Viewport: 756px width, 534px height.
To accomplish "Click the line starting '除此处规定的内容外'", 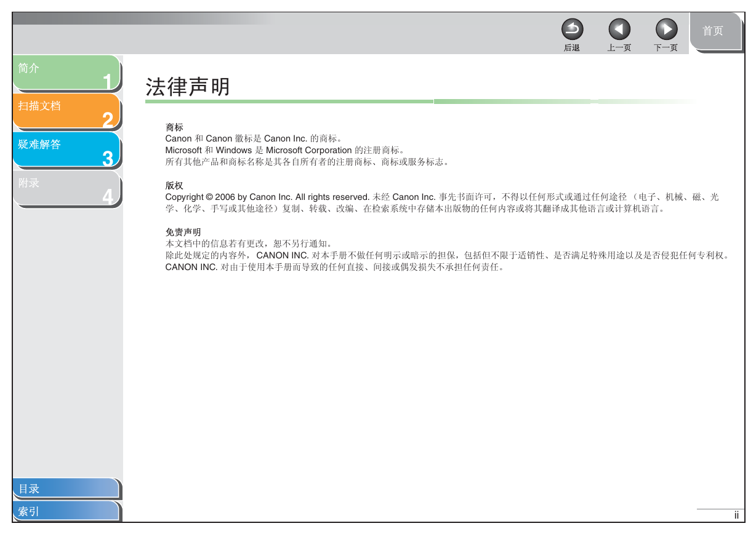I will (x=448, y=255).
